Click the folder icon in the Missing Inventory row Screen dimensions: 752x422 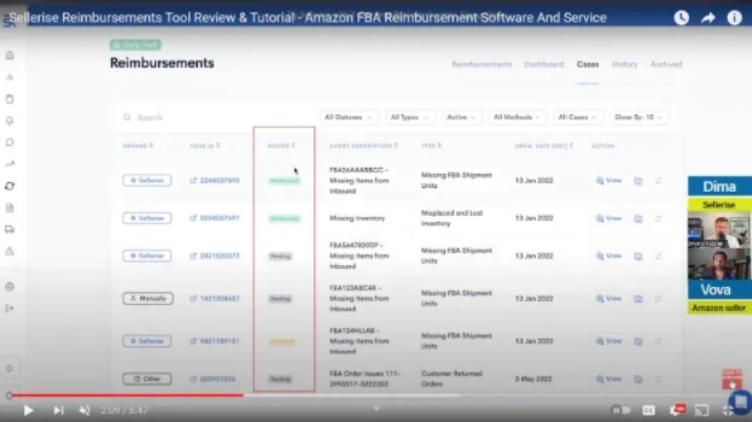click(x=638, y=219)
